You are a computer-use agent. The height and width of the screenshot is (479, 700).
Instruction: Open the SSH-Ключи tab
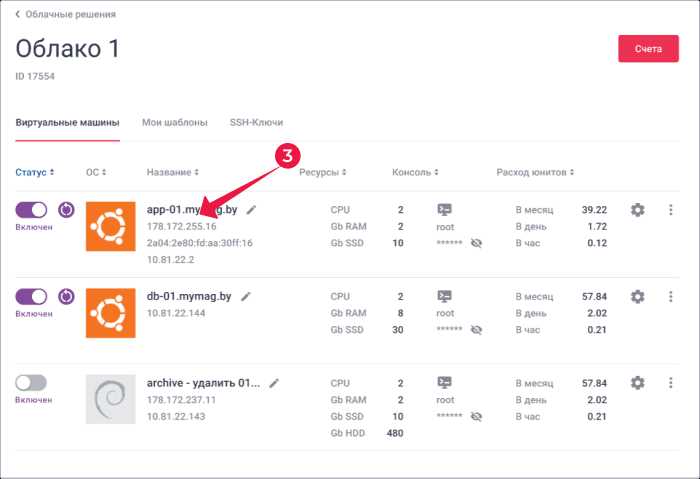256,123
